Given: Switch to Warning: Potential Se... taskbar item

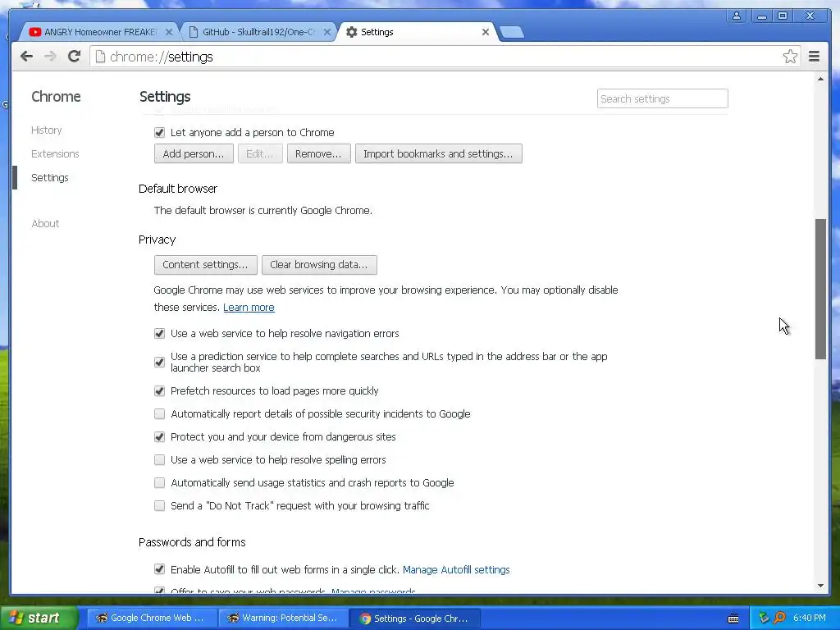Looking at the screenshot, I should tap(283, 618).
